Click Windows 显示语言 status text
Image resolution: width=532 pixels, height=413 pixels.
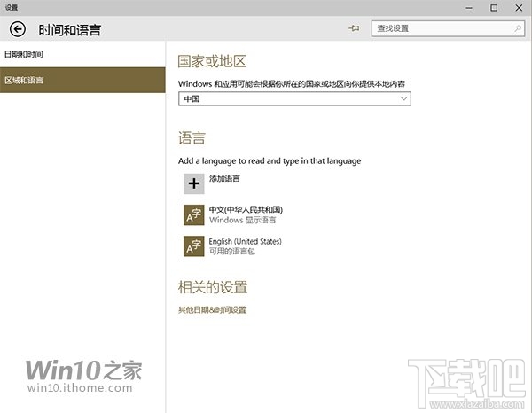coord(243,220)
